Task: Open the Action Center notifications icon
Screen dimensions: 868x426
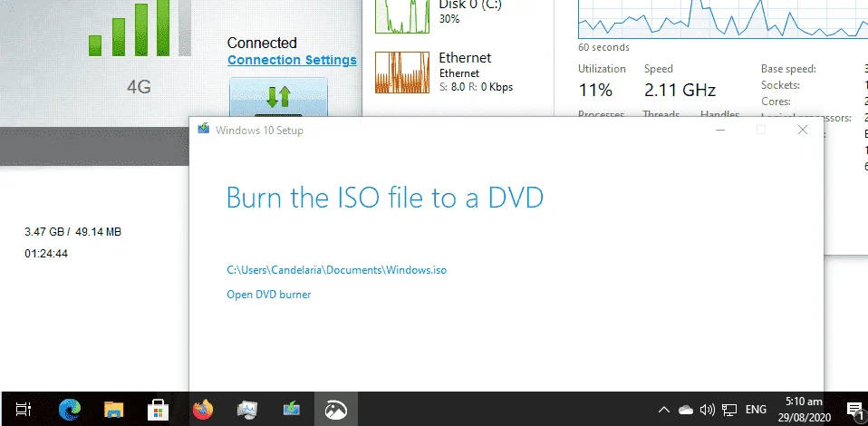Action: [x=856, y=410]
